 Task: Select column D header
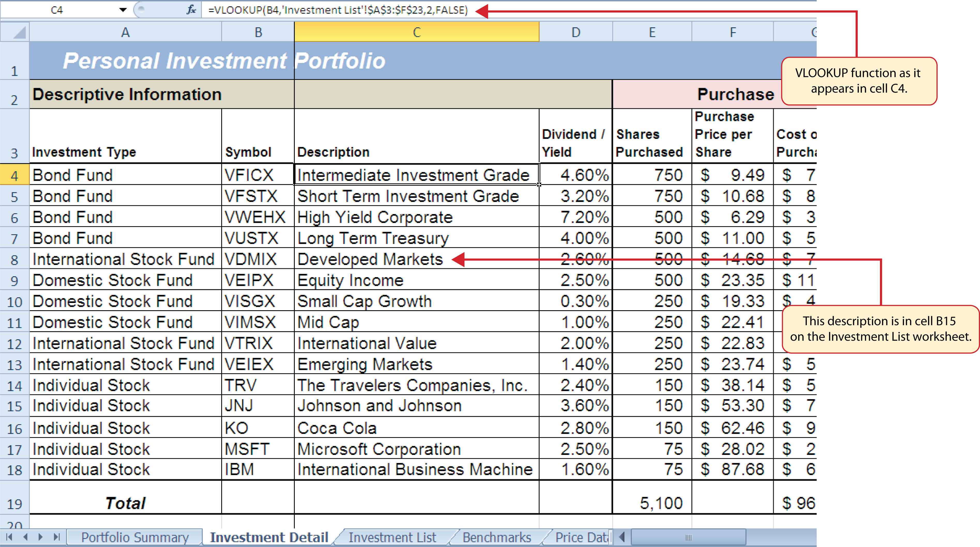pos(576,32)
